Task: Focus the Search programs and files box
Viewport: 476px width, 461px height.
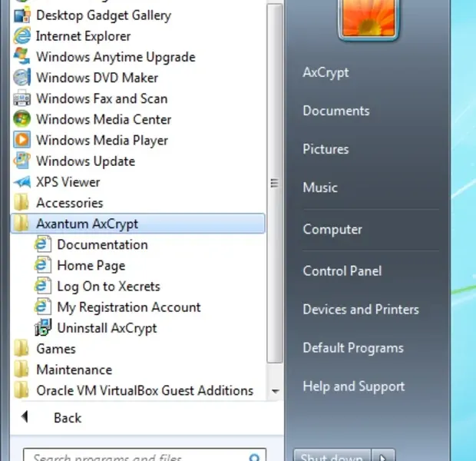Action: (144, 455)
